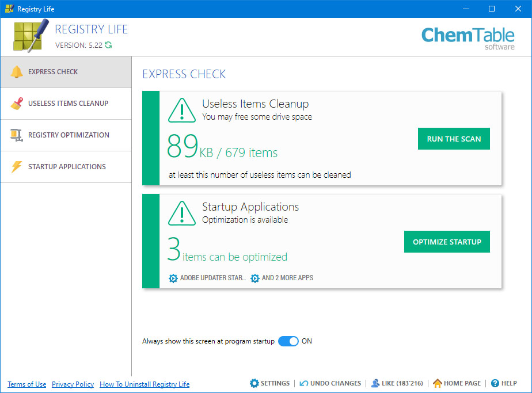532x393 pixels.
Task: Click the Like person icon
Action: (375, 383)
